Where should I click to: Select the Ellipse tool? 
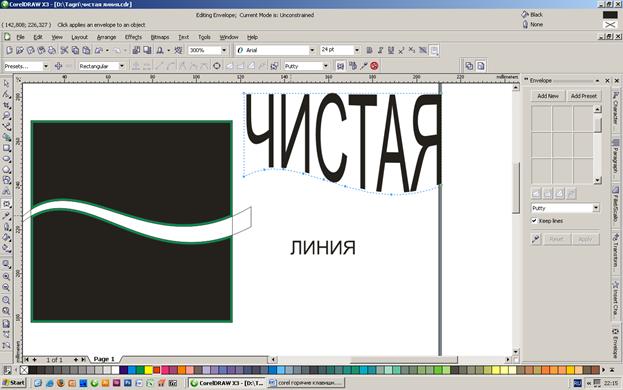[6, 159]
